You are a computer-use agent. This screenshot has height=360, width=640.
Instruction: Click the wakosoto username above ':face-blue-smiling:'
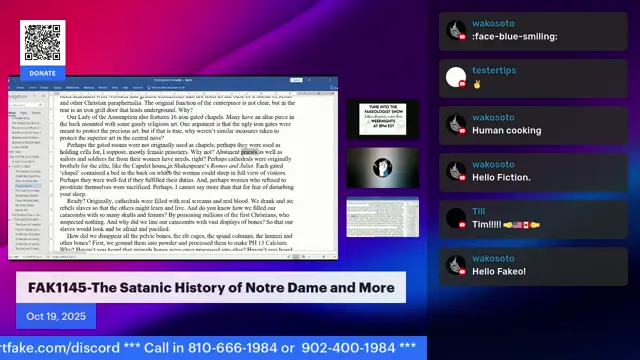coord(493,23)
